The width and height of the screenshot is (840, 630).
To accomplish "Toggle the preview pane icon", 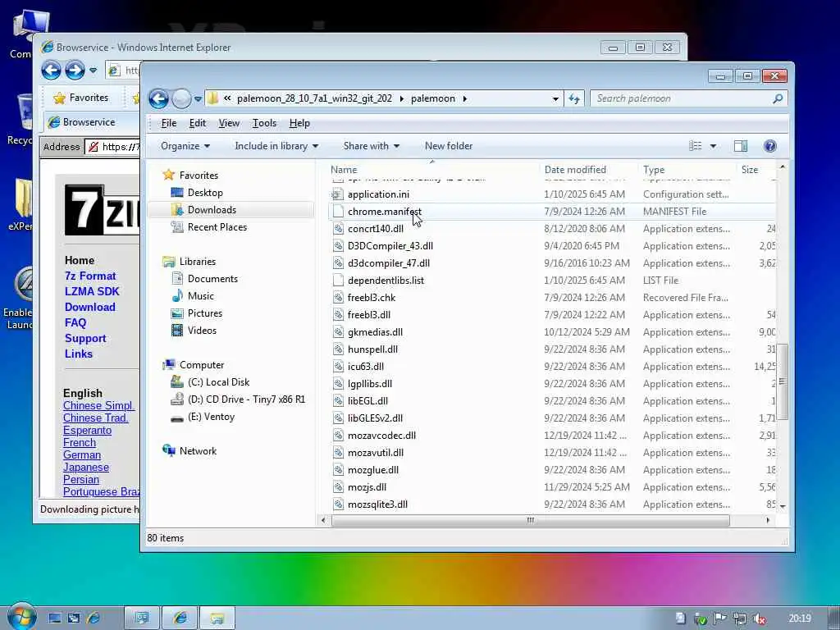I will click(741, 146).
